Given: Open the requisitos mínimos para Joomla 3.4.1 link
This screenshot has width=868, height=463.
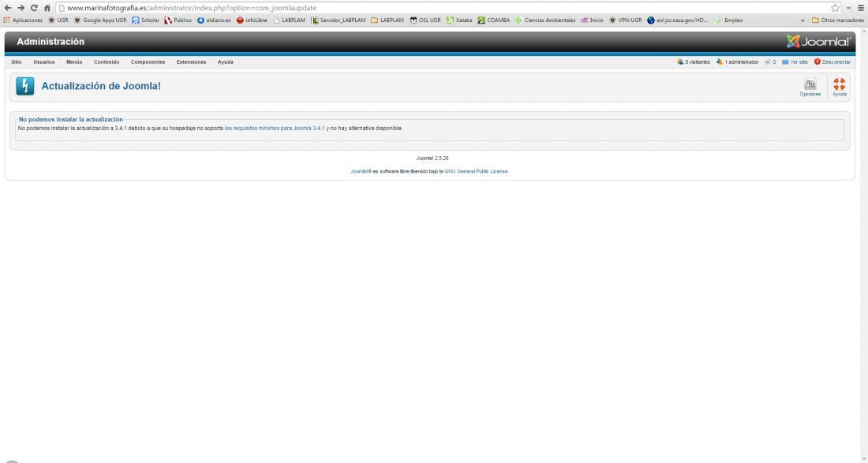Looking at the screenshot, I should (275, 129).
